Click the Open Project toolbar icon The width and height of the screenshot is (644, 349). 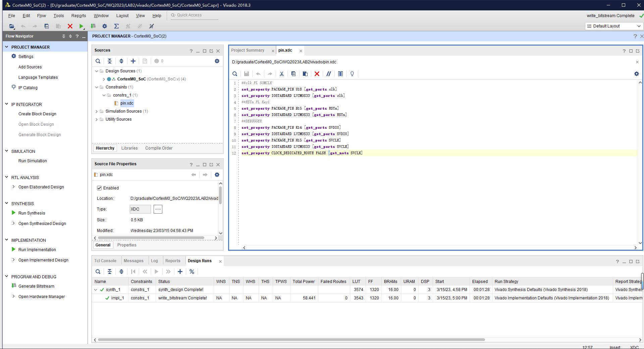pos(12,26)
